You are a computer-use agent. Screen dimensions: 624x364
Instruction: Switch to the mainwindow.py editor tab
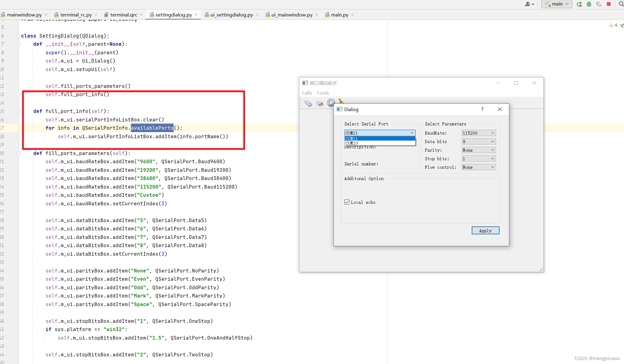tap(24, 15)
